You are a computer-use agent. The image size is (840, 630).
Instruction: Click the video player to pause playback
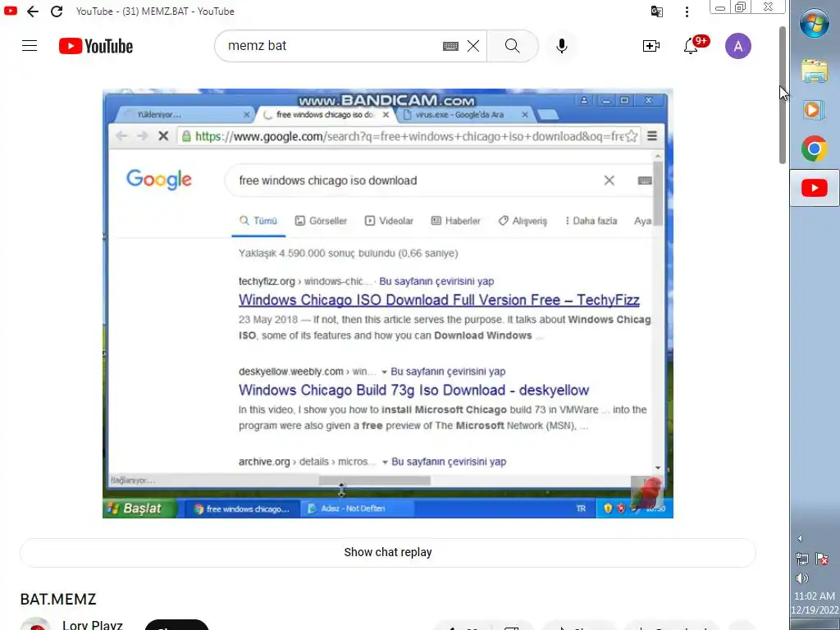[388, 304]
